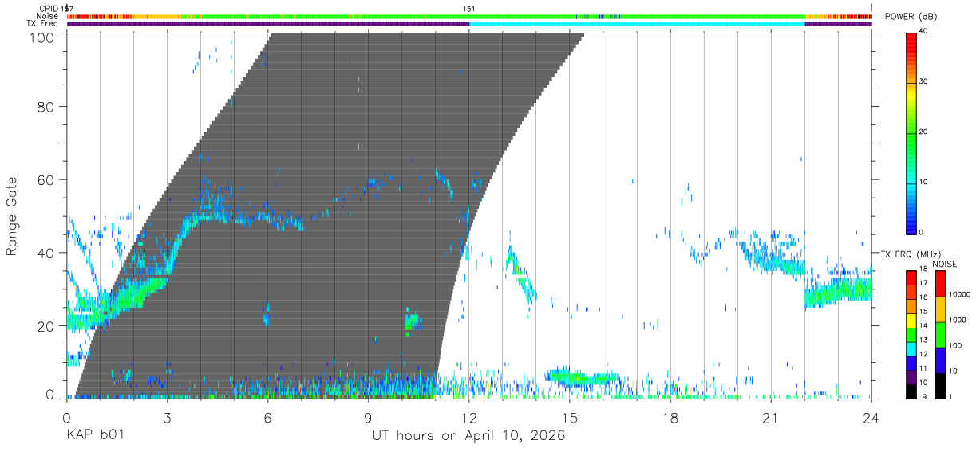Click the '30' value on the power scale
This screenshot has height=452, width=980.
[924, 82]
